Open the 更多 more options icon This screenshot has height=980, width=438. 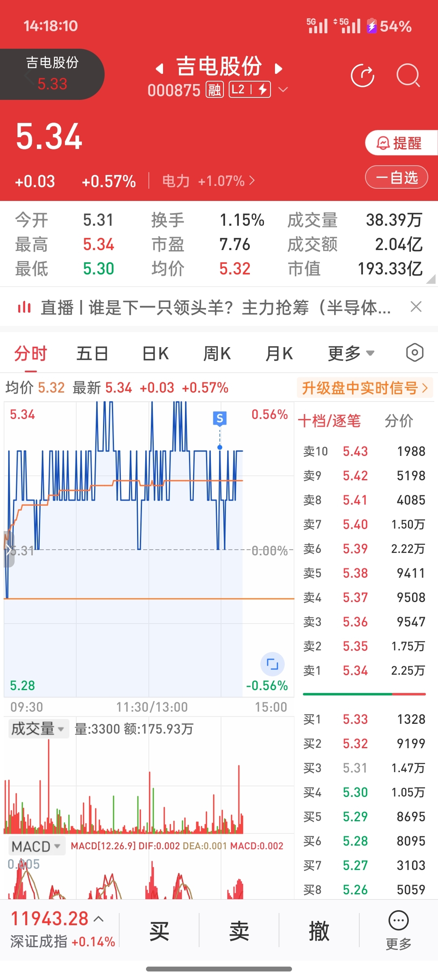(x=399, y=930)
